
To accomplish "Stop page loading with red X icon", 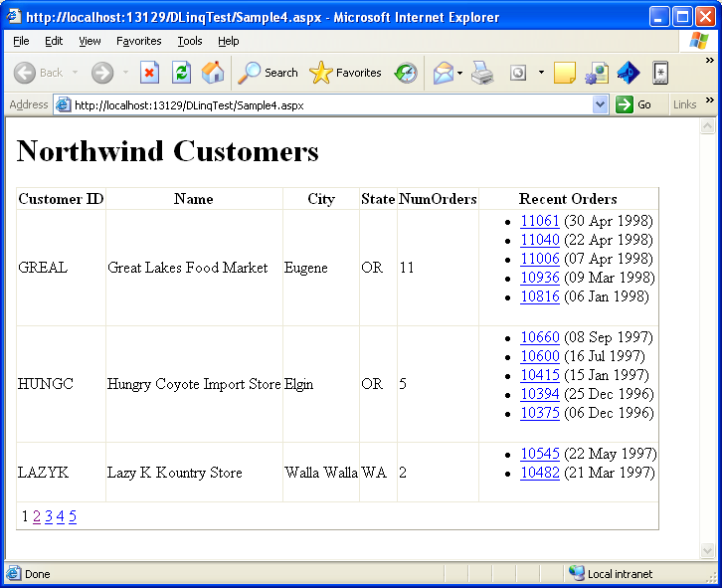I will pyautogui.click(x=149, y=73).
